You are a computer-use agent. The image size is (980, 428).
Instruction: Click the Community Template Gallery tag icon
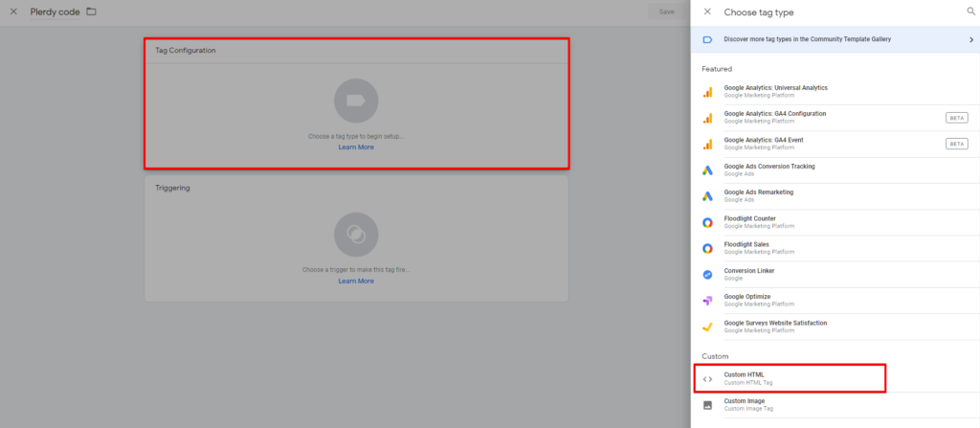tap(707, 39)
